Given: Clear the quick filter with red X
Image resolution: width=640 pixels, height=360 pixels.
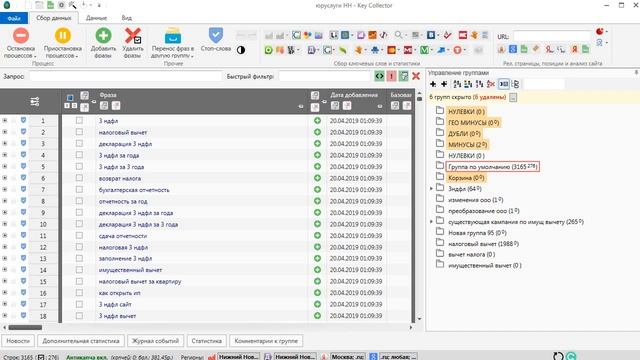Looking at the screenshot, I should pos(416,76).
